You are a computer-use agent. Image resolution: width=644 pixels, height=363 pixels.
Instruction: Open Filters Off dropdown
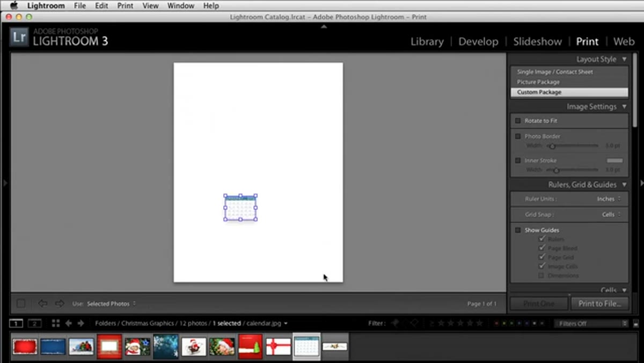tap(591, 324)
